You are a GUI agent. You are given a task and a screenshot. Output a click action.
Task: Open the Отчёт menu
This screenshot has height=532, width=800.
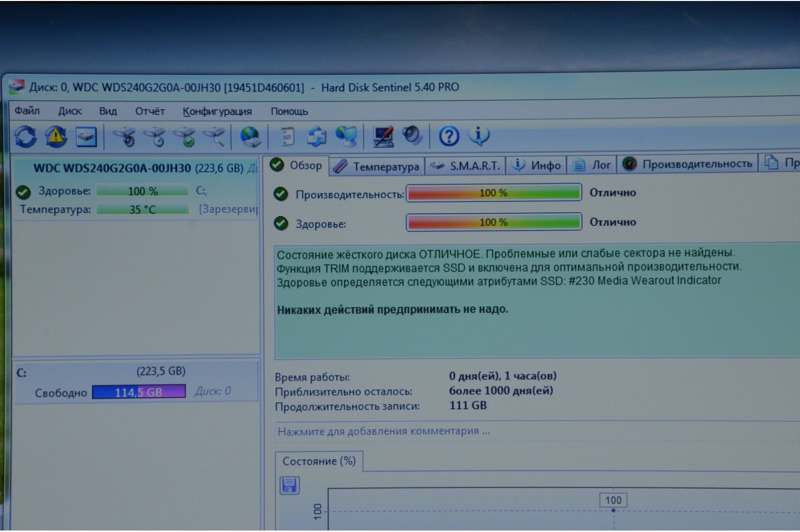(x=150, y=111)
